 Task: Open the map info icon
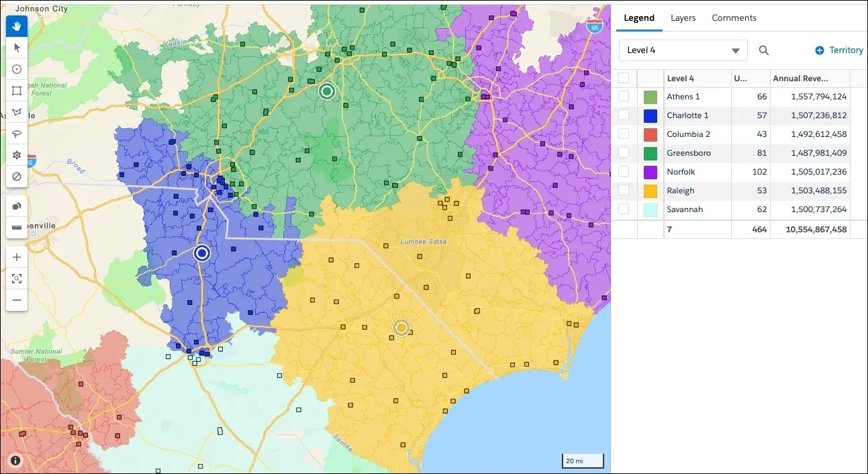(x=15, y=461)
